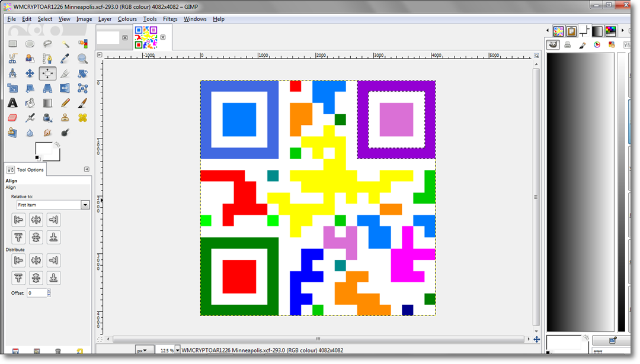This screenshot has height=364, width=640.
Task: Pick the Ink tool
Action: point(47,118)
